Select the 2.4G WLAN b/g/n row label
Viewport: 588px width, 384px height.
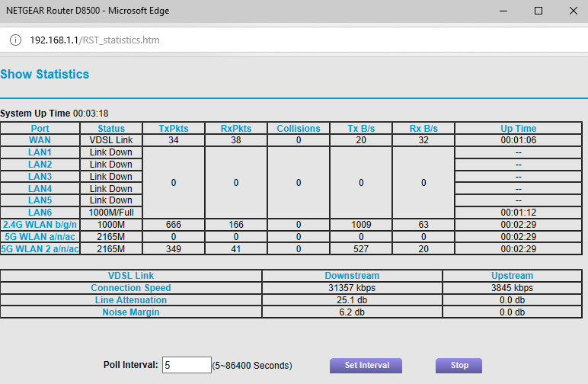click(40, 225)
